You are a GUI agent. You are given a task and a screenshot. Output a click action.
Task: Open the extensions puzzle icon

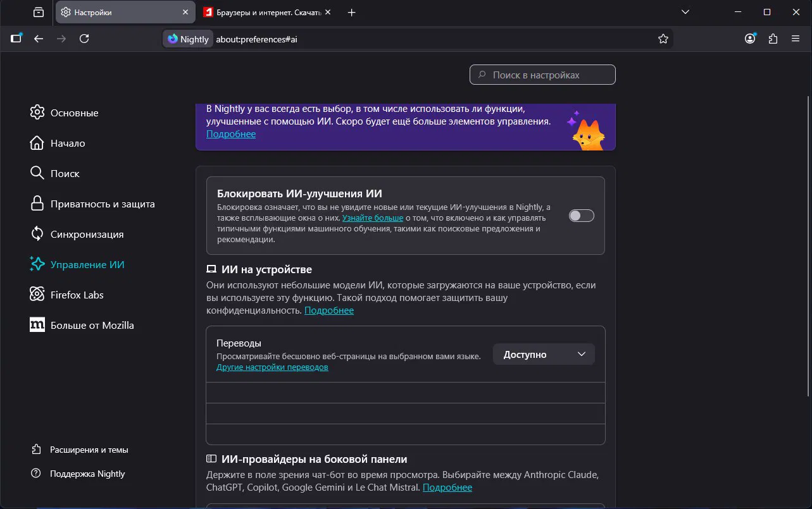coord(773,39)
